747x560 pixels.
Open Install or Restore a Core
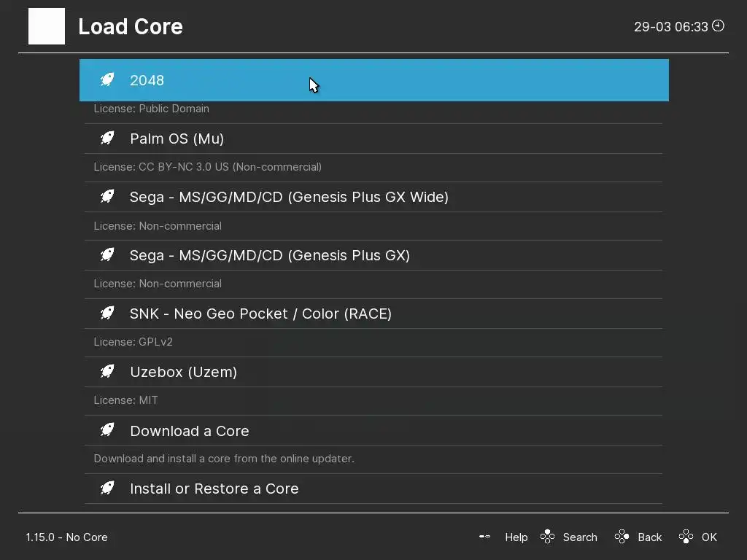tap(214, 489)
